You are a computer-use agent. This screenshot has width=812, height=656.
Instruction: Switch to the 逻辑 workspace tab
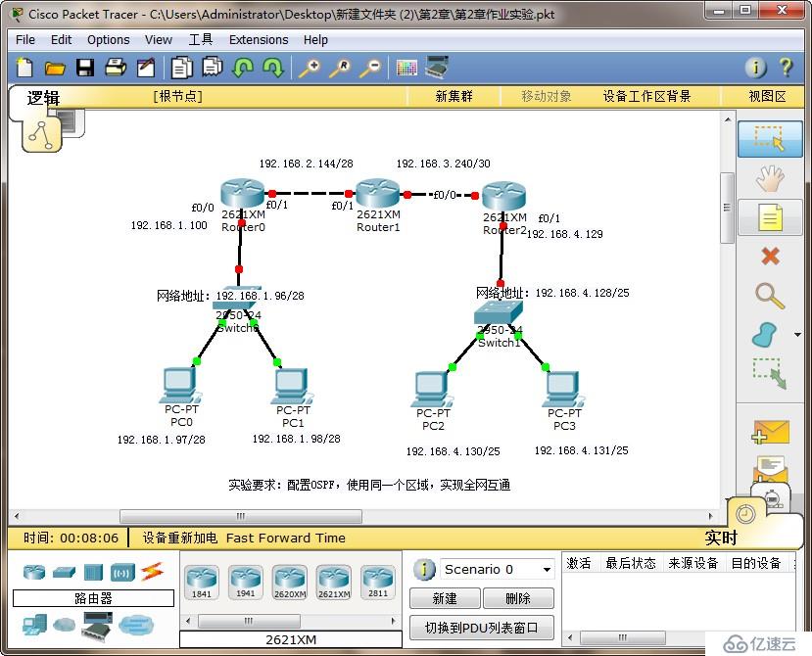43,98
